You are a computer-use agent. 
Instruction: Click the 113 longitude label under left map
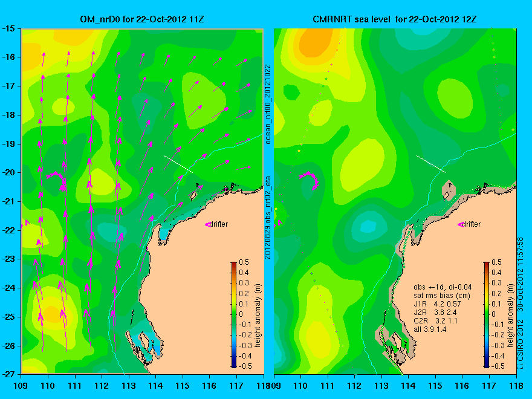tap(129, 386)
